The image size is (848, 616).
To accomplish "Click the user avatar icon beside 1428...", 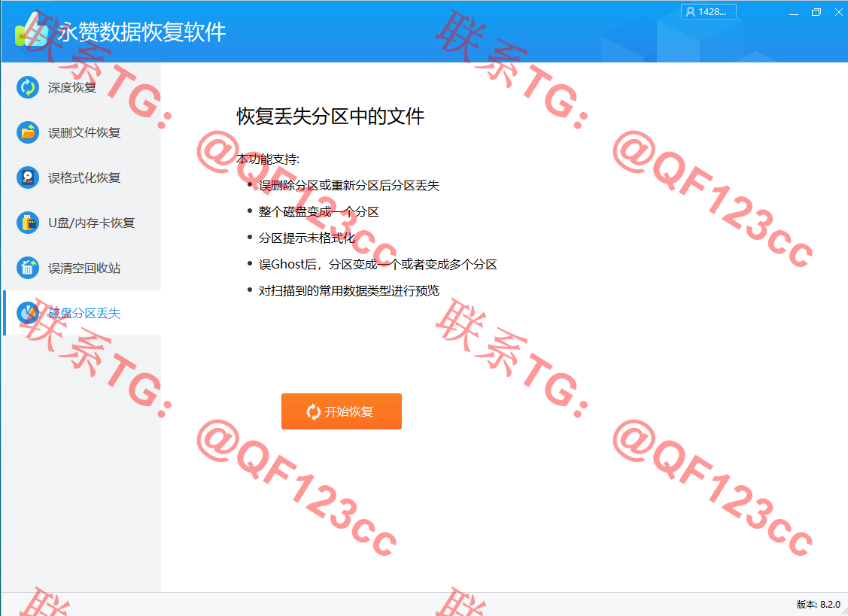I will (x=691, y=12).
